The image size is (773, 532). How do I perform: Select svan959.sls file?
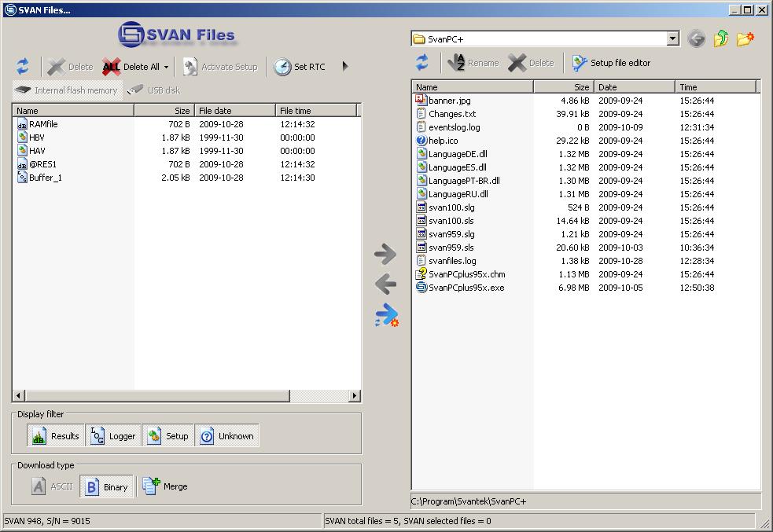coord(444,247)
